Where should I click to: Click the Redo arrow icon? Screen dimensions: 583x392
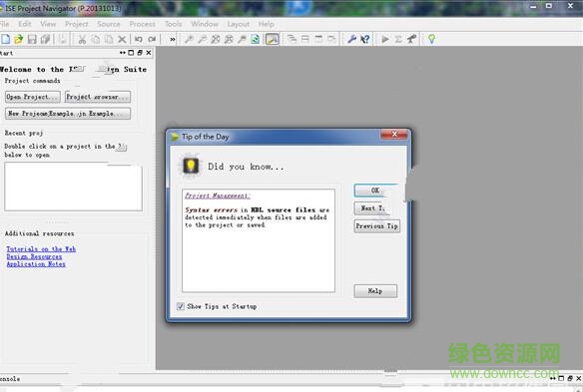point(152,39)
